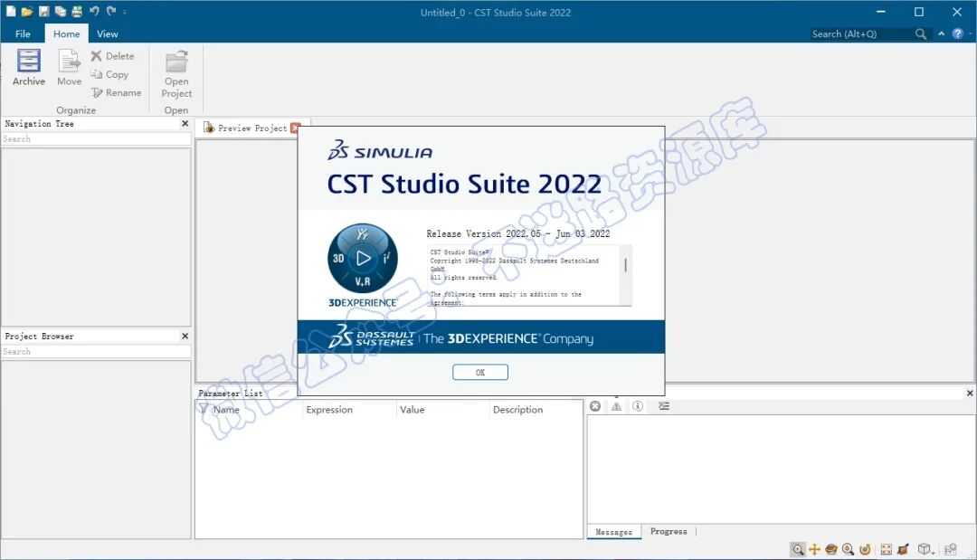Click the Save icon in quick access toolbar

point(43,11)
